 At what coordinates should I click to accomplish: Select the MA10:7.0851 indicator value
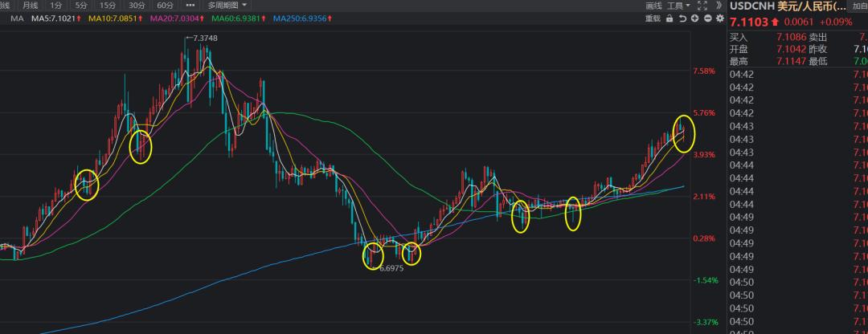(115, 18)
